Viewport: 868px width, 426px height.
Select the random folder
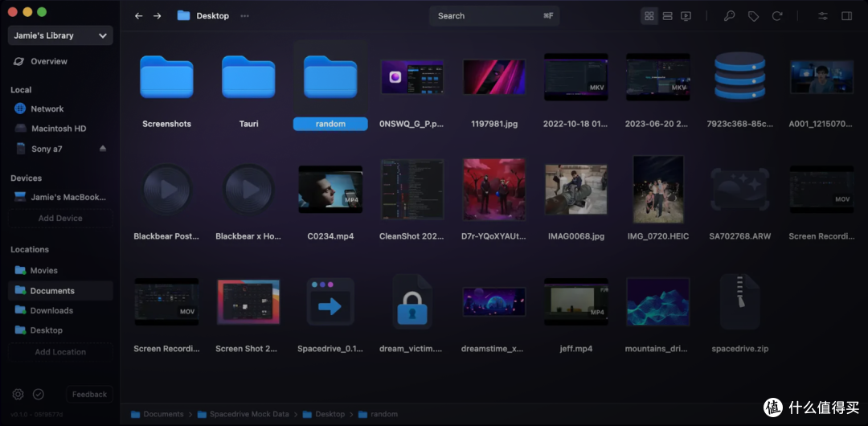(330, 77)
